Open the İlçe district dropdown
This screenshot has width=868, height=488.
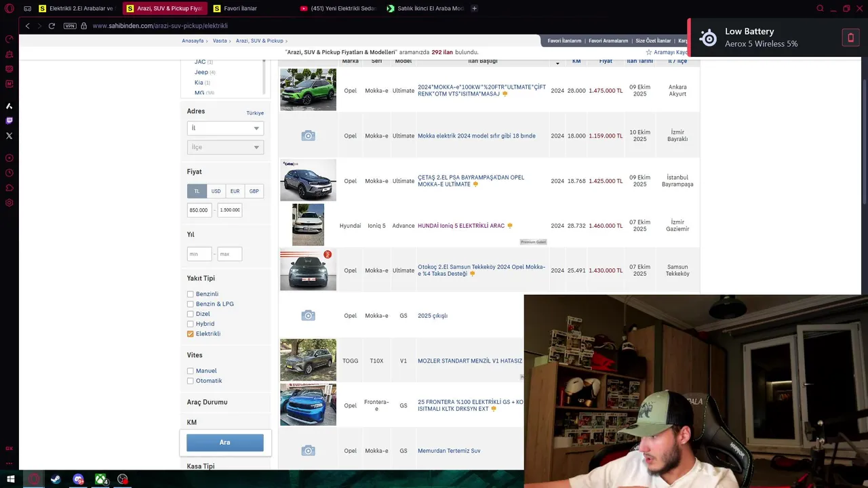pyautogui.click(x=225, y=147)
